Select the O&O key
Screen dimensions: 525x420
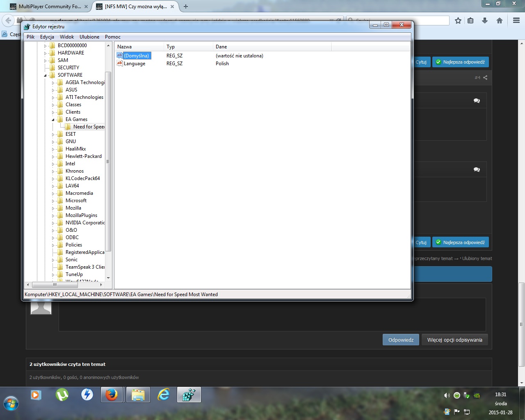pyautogui.click(x=71, y=230)
